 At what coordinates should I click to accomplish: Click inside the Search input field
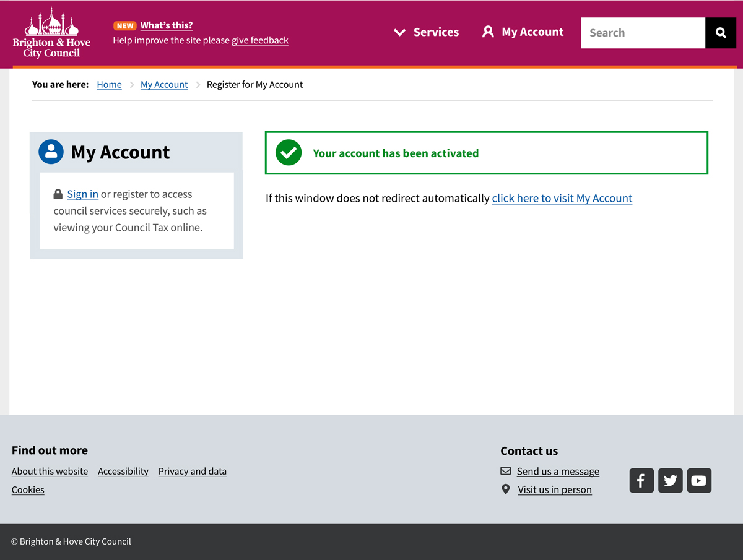tap(643, 33)
